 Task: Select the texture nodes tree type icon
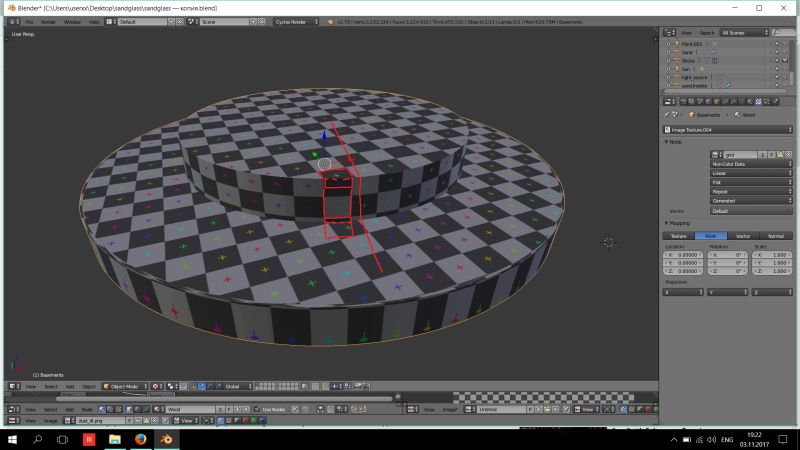pos(118,409)
